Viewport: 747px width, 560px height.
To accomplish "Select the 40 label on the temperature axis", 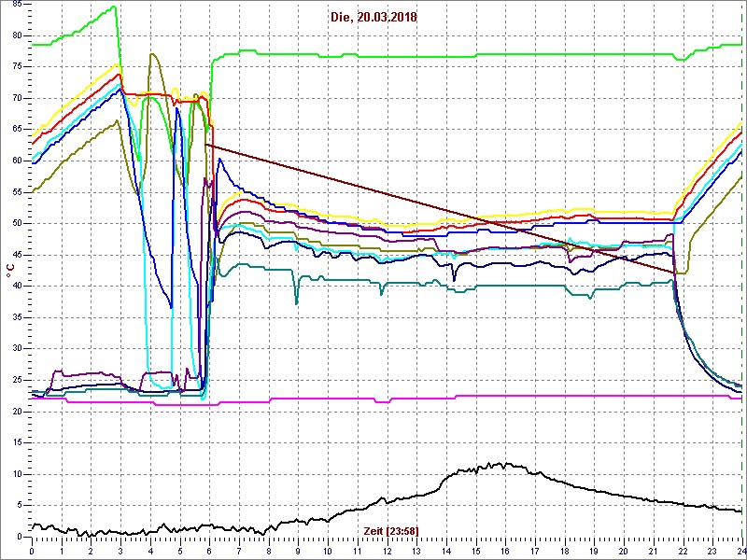I will point(19,287).
